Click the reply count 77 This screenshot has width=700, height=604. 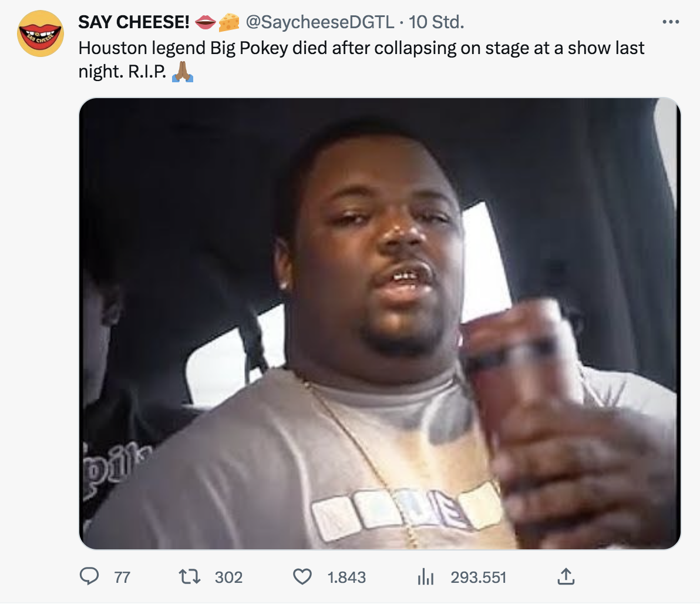coord(122,578)
